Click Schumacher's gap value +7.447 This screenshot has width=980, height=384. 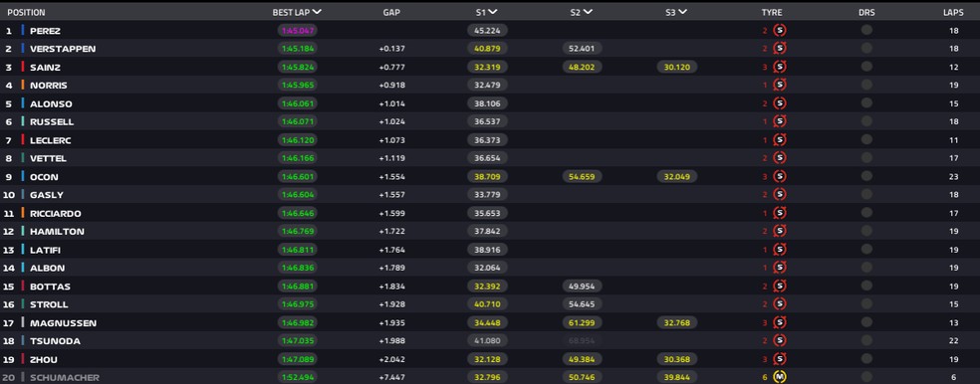391,378
